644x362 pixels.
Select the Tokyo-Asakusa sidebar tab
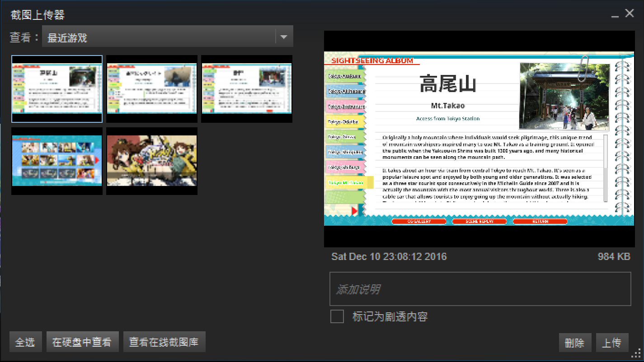[346, 75]
